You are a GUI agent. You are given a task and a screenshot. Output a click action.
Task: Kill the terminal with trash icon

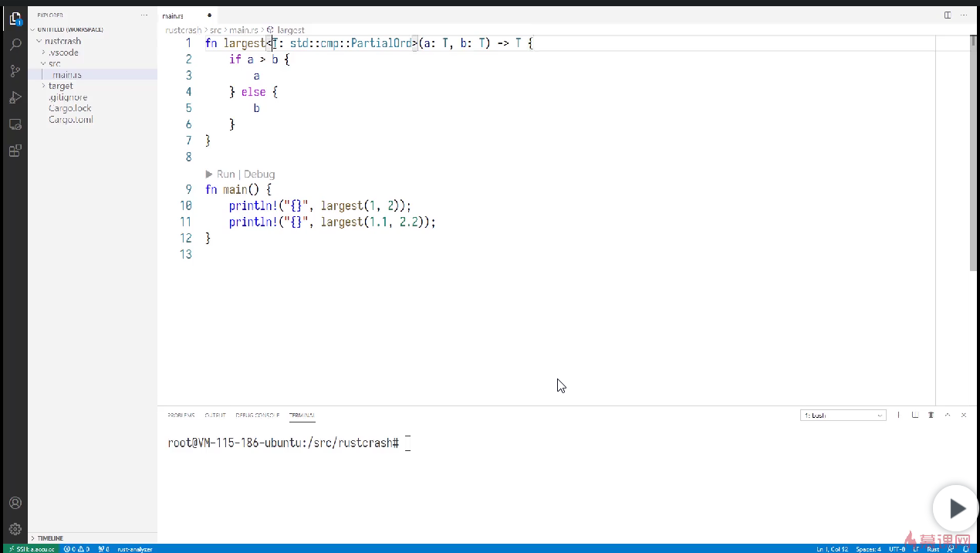[931, 415]
